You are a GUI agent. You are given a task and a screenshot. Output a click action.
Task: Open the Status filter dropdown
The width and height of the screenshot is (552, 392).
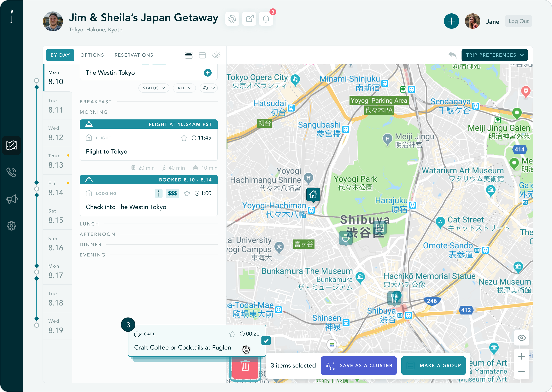[x=154, y=88]
